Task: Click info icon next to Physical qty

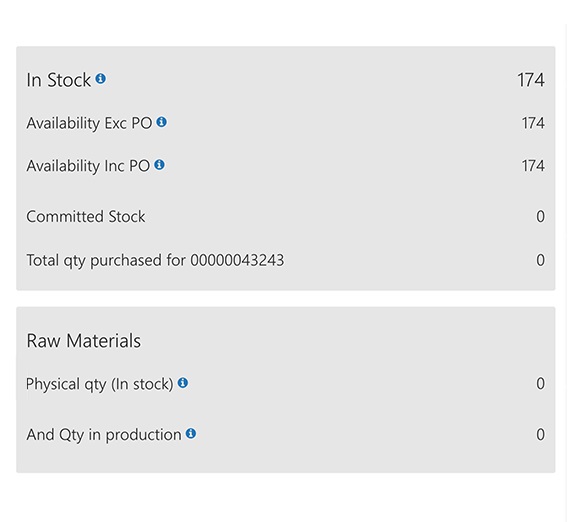Action: tap(183, 382)
